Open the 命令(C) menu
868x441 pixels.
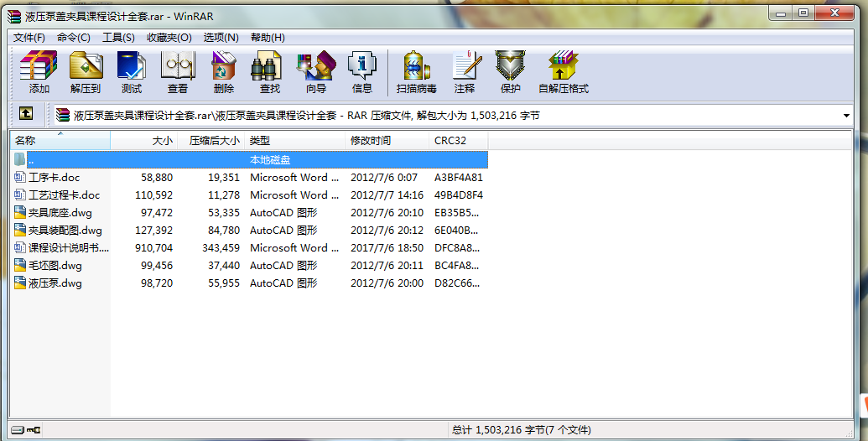pyautogui.click(x=74, y=38)
